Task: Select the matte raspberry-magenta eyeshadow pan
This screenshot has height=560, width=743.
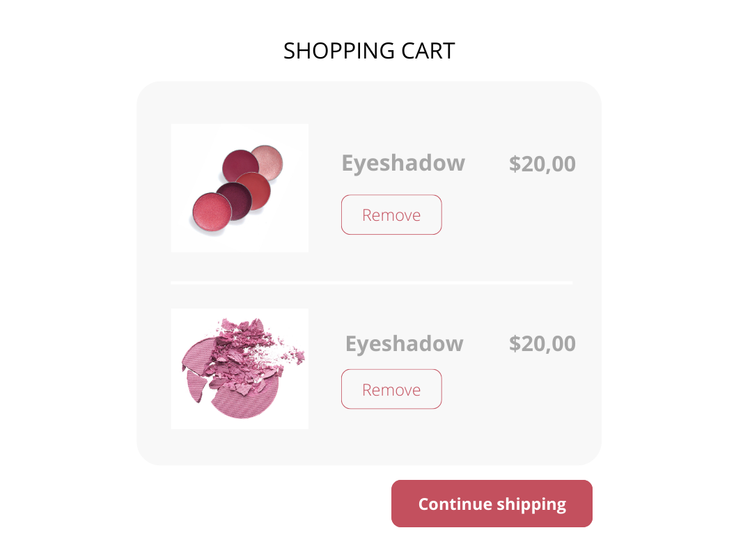Action: 240,164
